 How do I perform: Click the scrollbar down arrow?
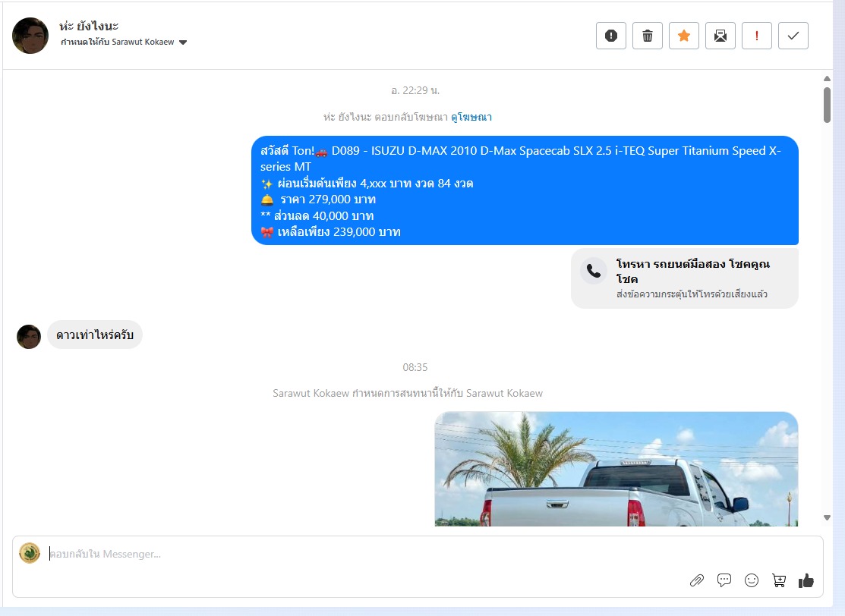click(827, 517)
